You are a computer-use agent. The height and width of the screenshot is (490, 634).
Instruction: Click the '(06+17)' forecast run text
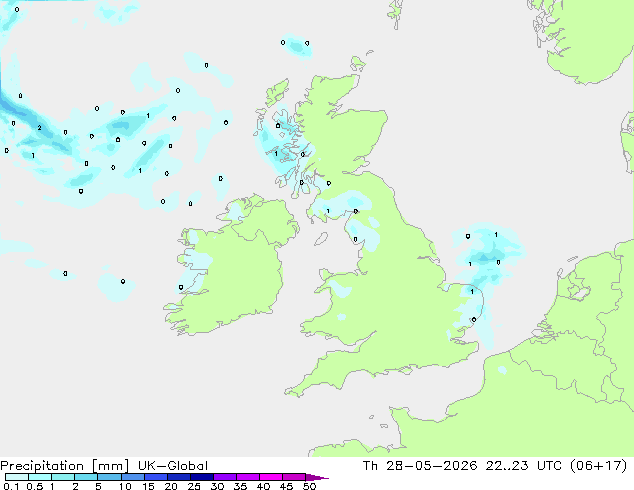point(598,466)
